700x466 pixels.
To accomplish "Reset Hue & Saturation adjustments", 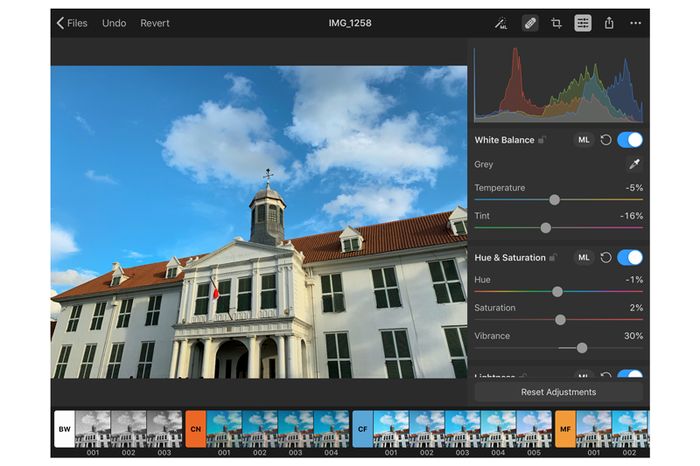I will pos(606,258).
